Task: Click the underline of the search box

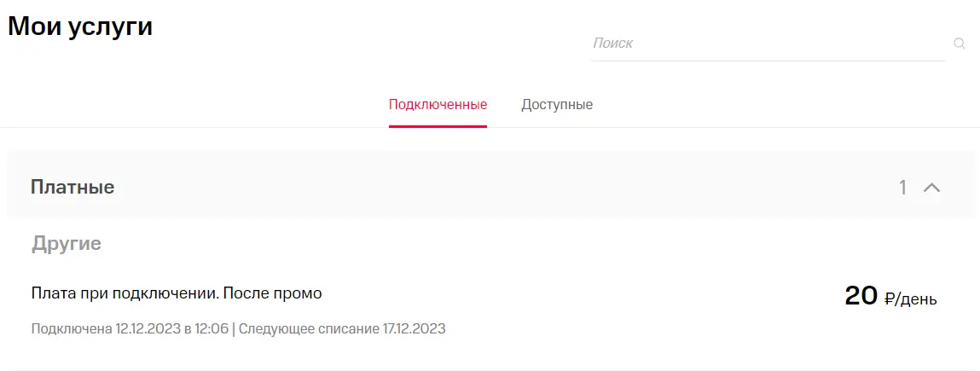Action: coord(768,61)
